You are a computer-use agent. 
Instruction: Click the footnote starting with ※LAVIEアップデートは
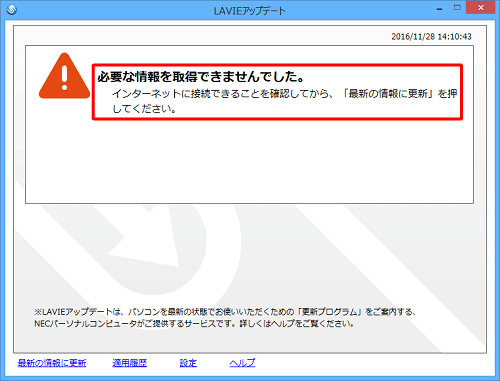coord(225,312)
